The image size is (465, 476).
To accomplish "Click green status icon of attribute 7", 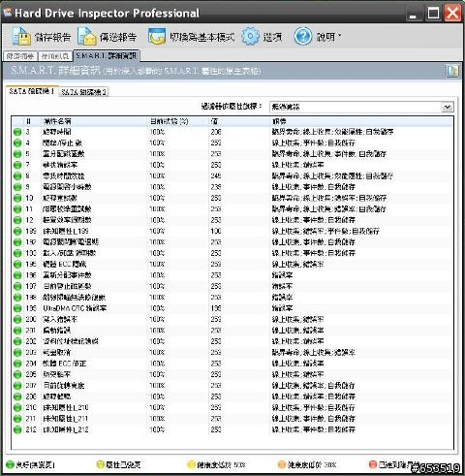I will click(17, 165).
